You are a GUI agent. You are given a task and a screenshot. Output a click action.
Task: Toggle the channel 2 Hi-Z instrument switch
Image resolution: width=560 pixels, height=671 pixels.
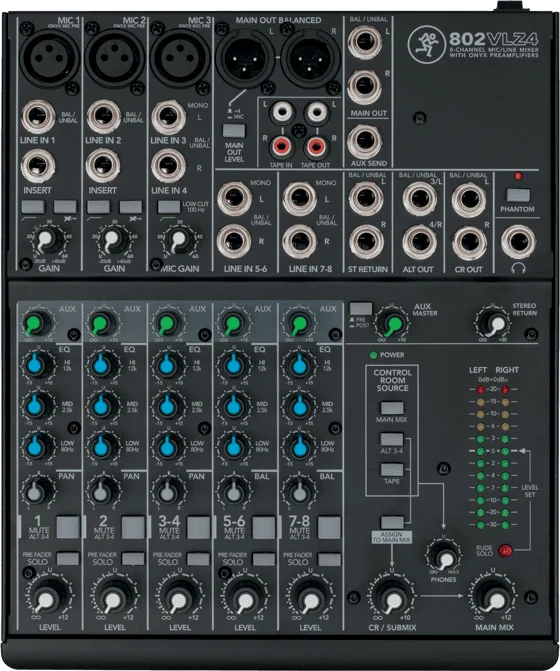(x=131, y=207)
